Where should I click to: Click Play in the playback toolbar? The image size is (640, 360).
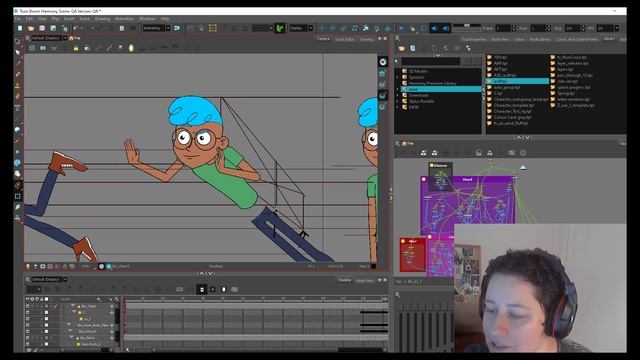pos(401,28)
